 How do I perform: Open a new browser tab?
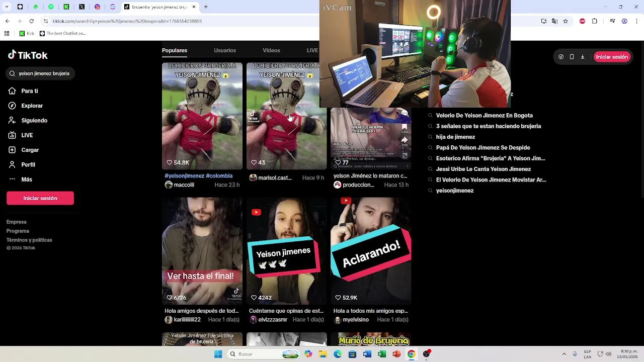[206, 7]
